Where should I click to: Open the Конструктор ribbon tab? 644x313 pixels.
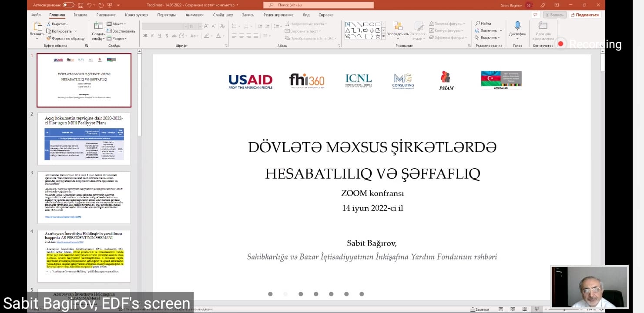(x=136, y=15)
